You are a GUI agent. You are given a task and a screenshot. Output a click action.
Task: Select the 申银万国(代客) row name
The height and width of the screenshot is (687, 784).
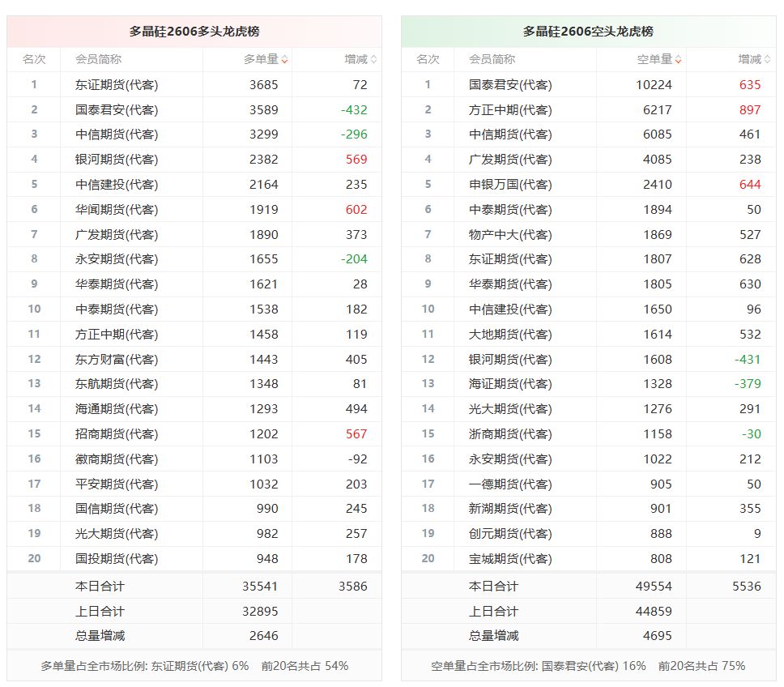tap(510, 184)
